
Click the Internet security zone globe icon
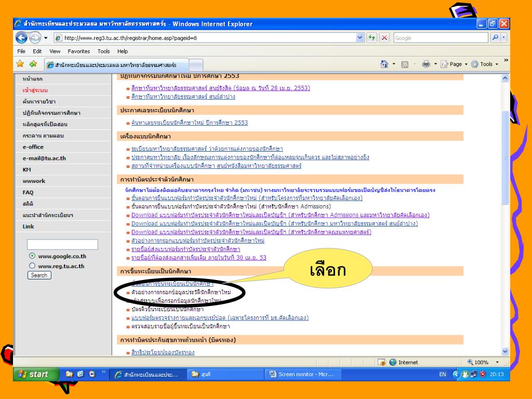coord(393,362)
